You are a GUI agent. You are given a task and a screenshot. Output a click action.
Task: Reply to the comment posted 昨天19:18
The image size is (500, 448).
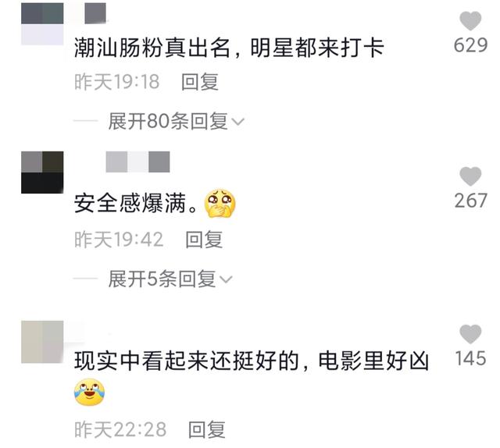tap(200, 82)
